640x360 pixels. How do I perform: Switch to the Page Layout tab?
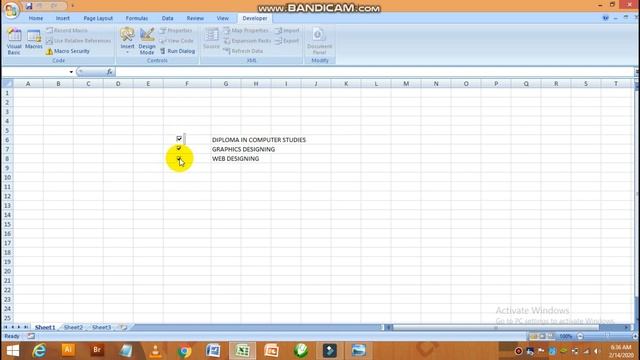coord(98,18)
